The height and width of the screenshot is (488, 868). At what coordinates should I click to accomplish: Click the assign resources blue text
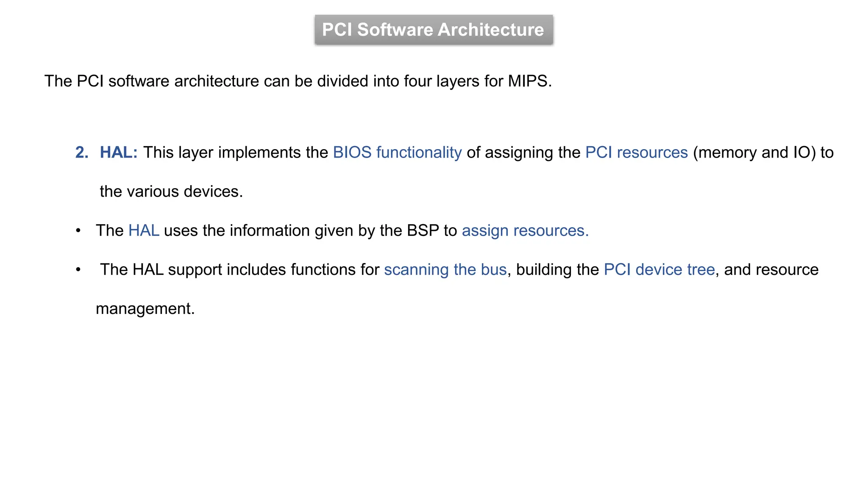click(x=525, y=230)
